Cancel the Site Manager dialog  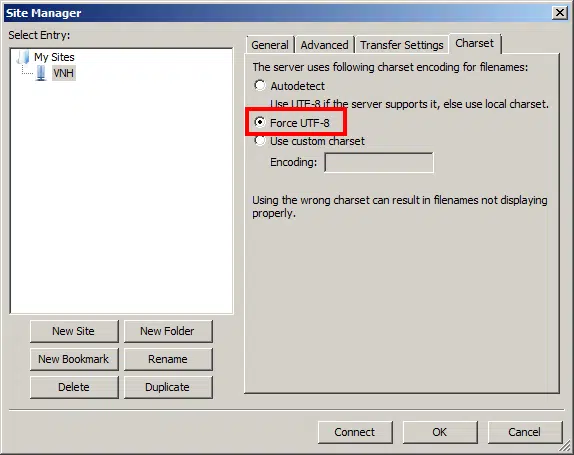click(525, 432)
